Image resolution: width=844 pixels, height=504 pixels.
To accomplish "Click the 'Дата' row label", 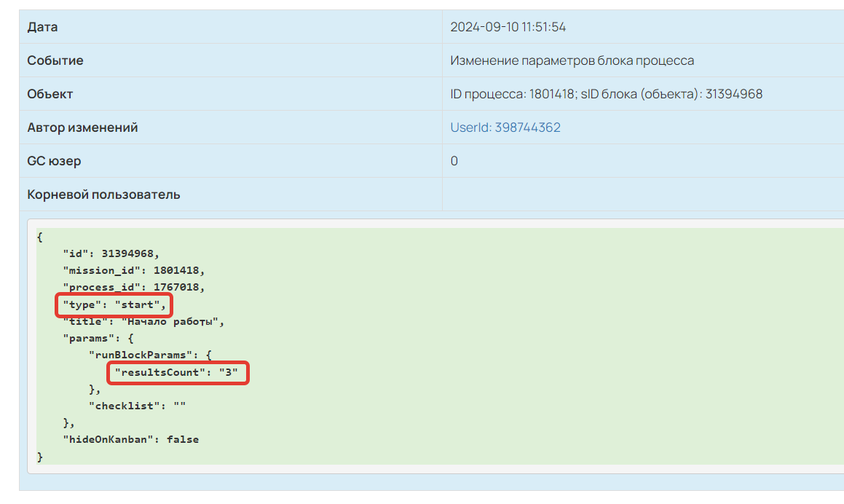I will [x=42, y=27].
